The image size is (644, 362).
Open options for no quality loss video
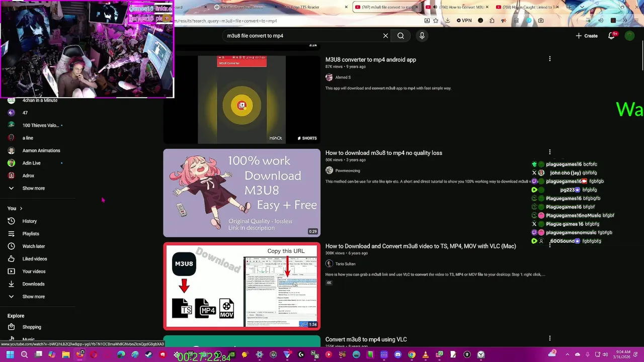point(550,152)
